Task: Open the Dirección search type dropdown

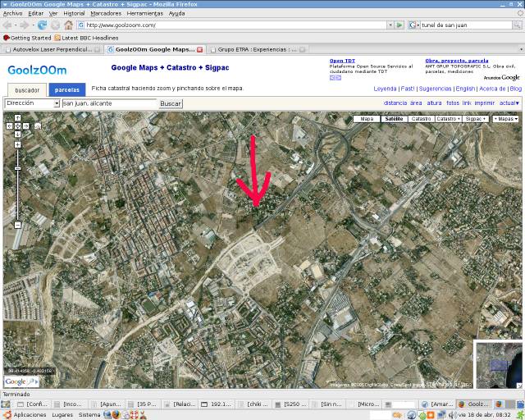Action: pyautogui.click(x=33, y=104)
